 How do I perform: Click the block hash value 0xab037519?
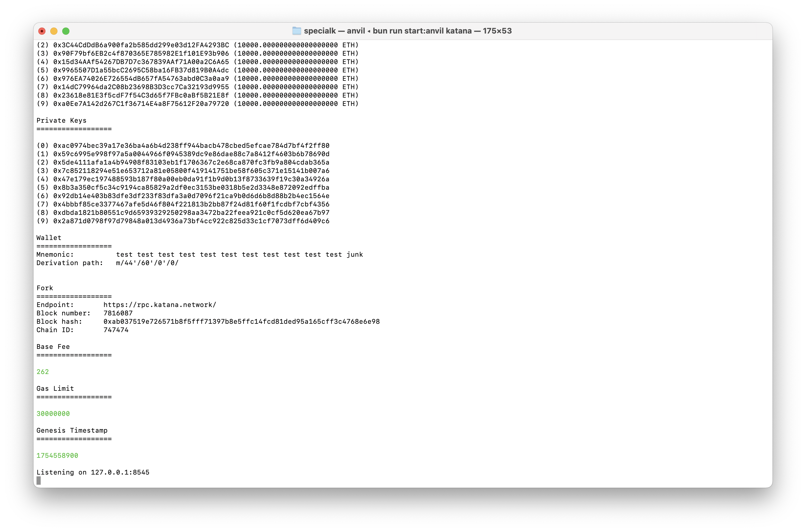point(241,322)
